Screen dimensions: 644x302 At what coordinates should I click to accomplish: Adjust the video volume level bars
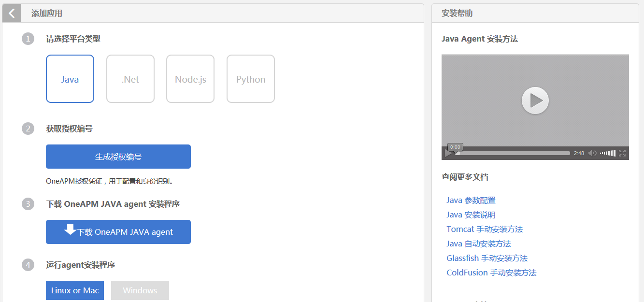point(608,153)
